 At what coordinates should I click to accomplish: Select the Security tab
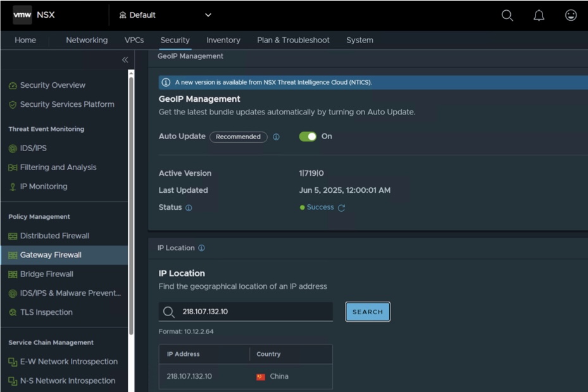[175, 40]
